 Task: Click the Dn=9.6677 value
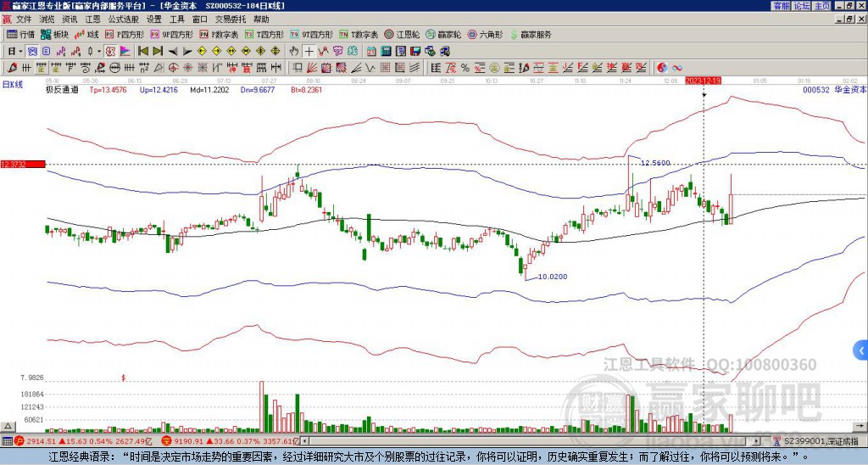click(259, 89)
